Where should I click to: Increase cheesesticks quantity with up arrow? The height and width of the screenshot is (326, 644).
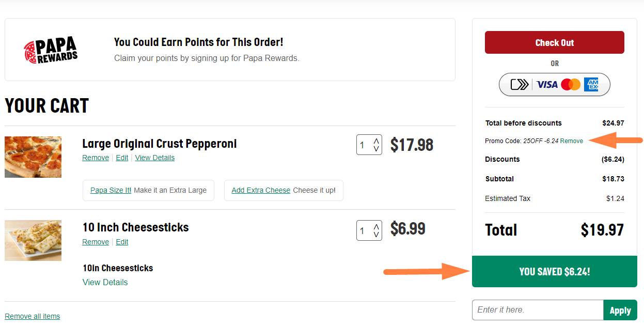(x=376, y=226)
